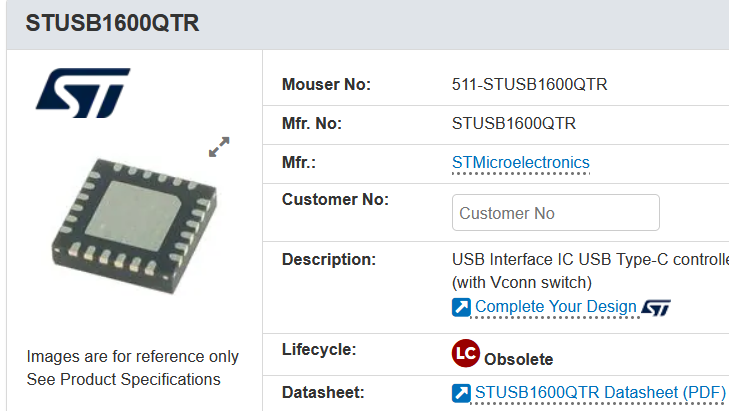This screenshot has height=411, width=729.
Task: Click the red LC lifecycle badge
Action: pyautogui.click(x=465, y=354)
